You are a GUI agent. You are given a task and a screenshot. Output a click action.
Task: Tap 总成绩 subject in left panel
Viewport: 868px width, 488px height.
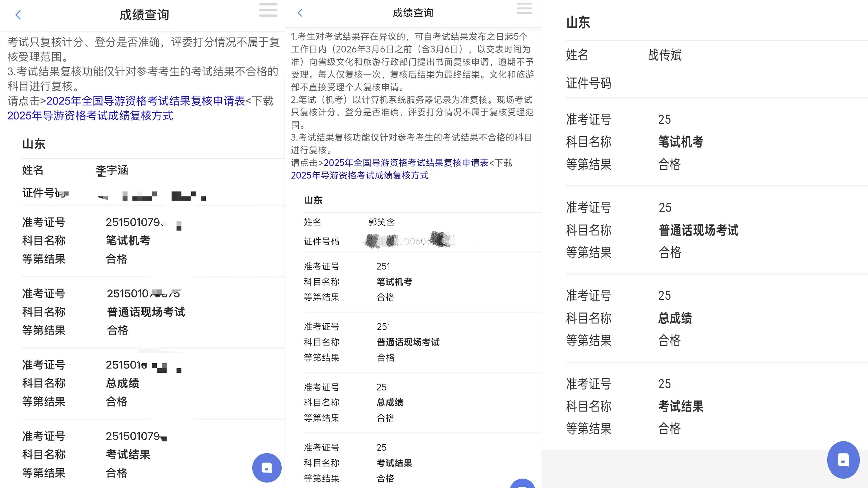pos(122,383)
